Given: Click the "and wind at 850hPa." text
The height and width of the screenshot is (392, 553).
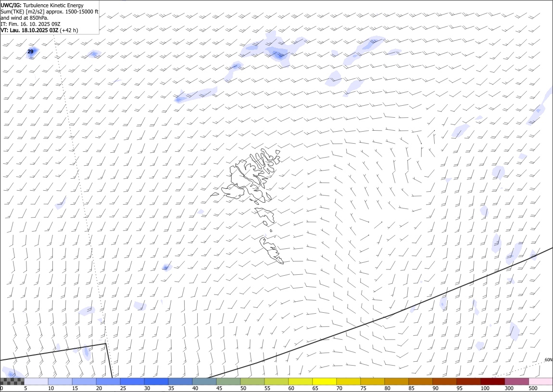Looking at the screenshot, I should click(25, 18).
